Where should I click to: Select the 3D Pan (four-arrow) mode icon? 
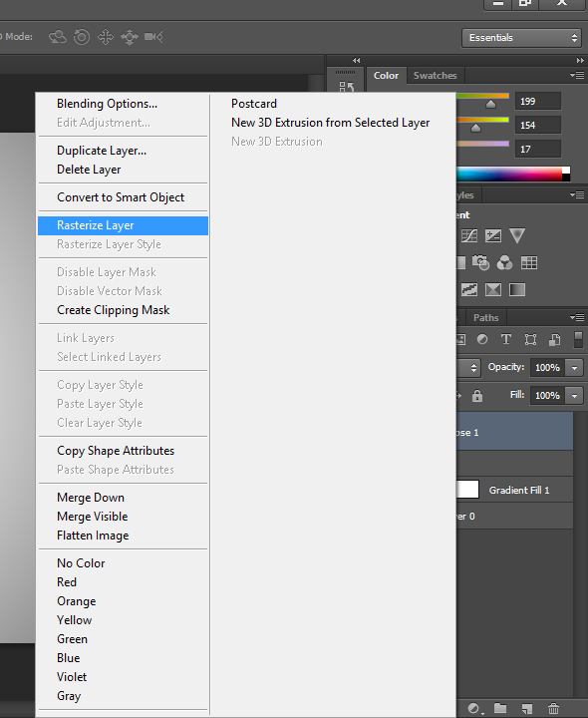[106, 37]
